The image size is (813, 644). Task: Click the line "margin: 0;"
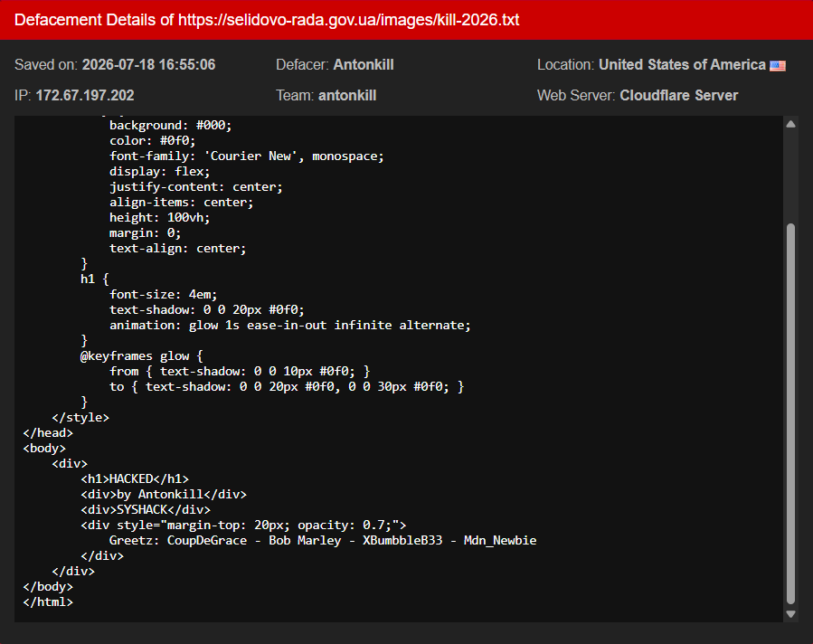tap(146, 233)
